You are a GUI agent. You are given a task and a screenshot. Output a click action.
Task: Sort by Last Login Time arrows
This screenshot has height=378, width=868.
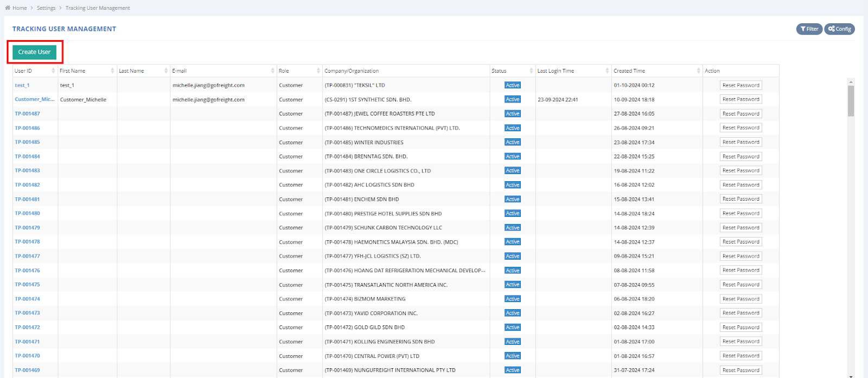607,71
